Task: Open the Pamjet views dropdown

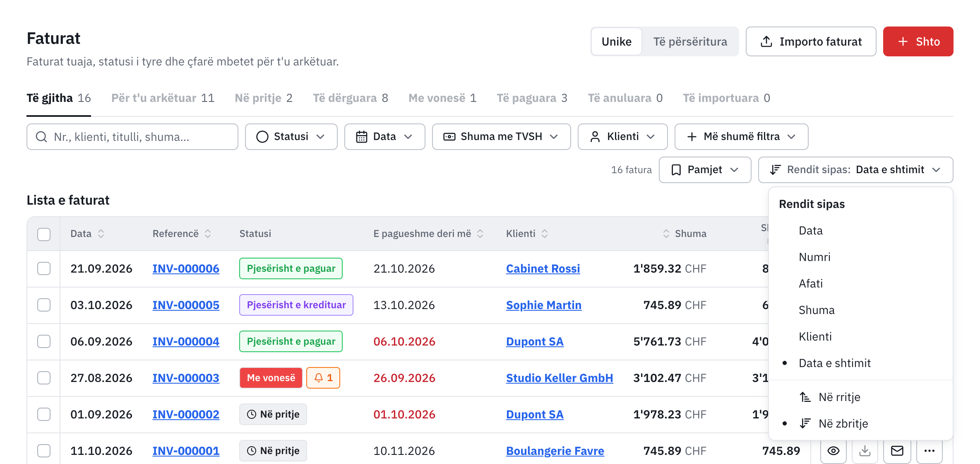Action: coord(705,170)
